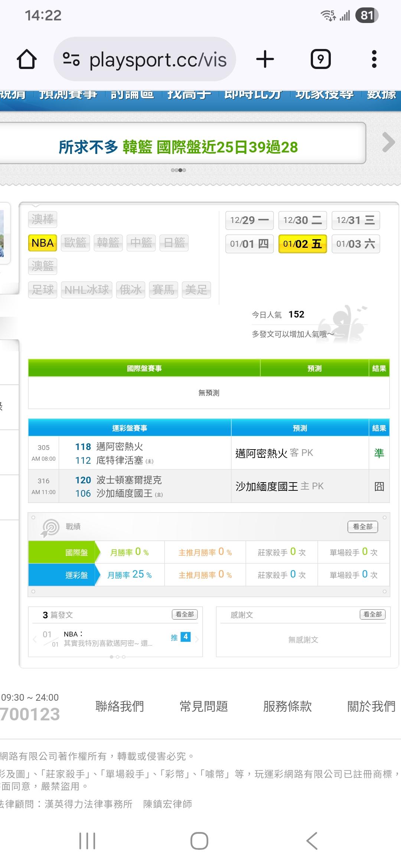401x868 pixels.
Task: Open the tab switcher showing 9 tabs
Action: (320, 59)
